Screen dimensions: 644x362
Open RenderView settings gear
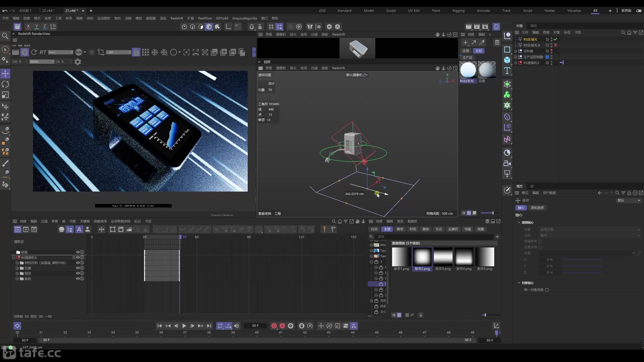coord(78,62)
